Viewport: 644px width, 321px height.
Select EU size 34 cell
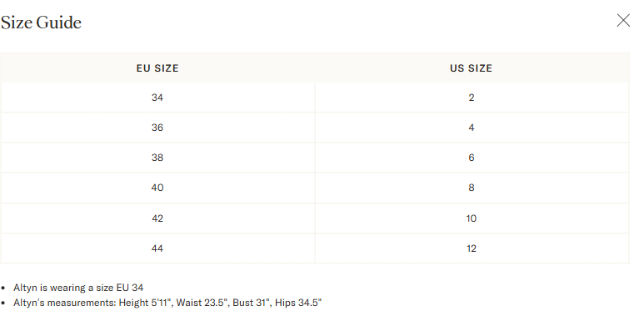[157, 98]
